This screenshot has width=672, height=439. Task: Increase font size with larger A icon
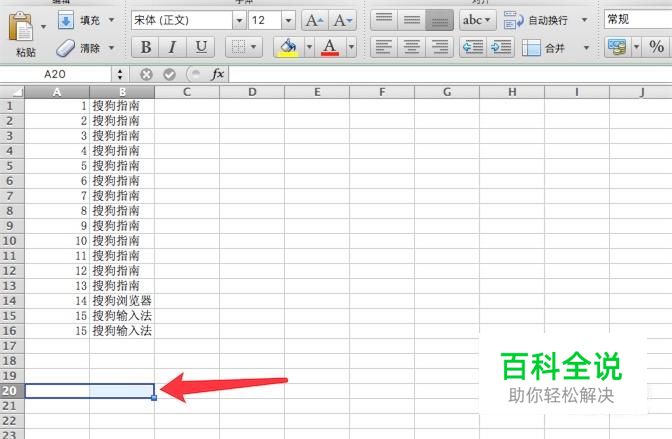click(315, 20)
